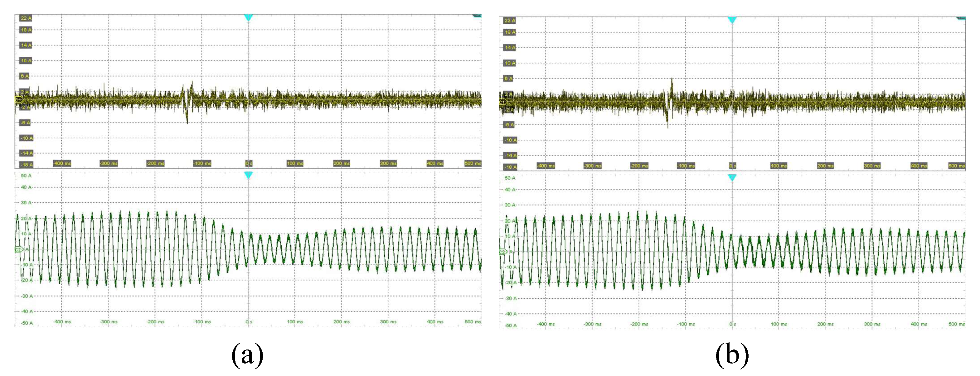Screen dimensions: 980x376
Task: Click the yellow transient spike in panel (a)
Action: coord(188,103)
